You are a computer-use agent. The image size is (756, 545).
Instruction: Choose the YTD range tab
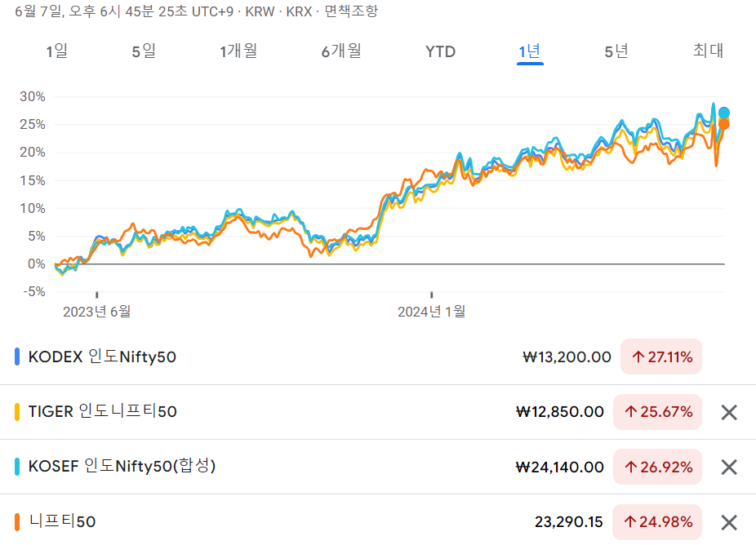[x=440, y=51]
